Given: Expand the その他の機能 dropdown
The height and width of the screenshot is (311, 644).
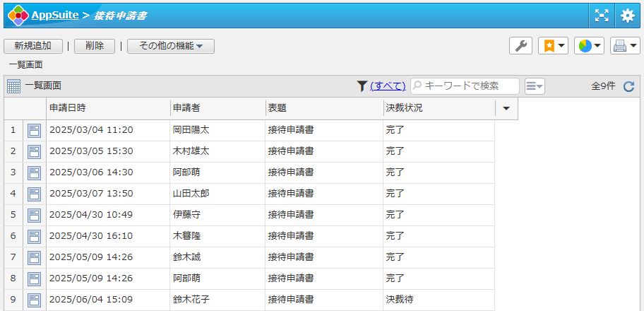Looking at the screenshot, I should pos(171,46).
